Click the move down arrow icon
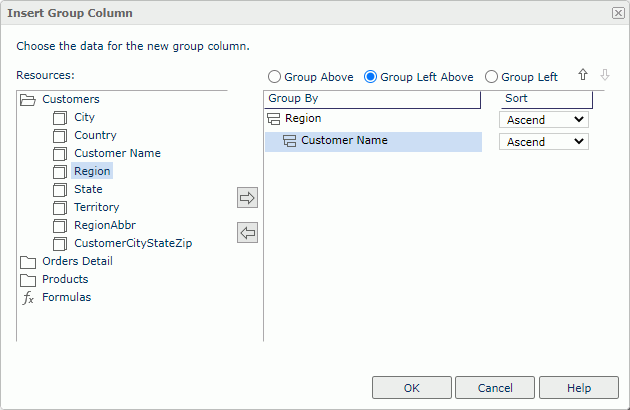Viewport: 630px width, 410px height. pos(604,76)
